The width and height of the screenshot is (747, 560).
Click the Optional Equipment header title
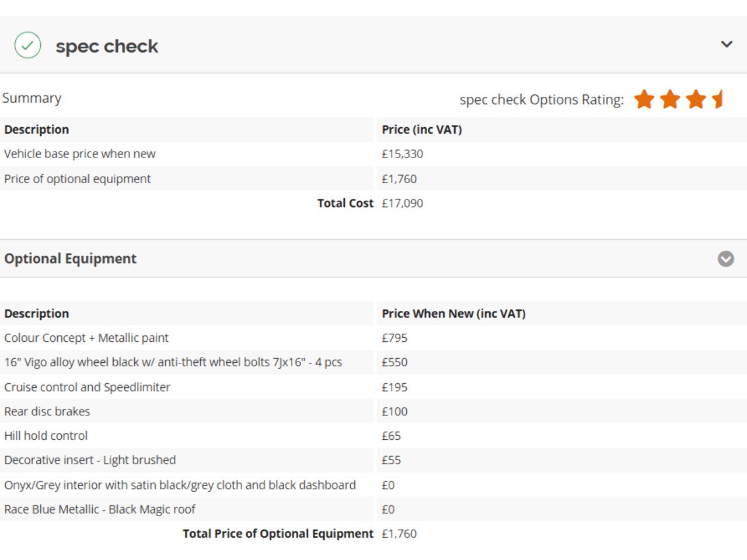point(70,258)
